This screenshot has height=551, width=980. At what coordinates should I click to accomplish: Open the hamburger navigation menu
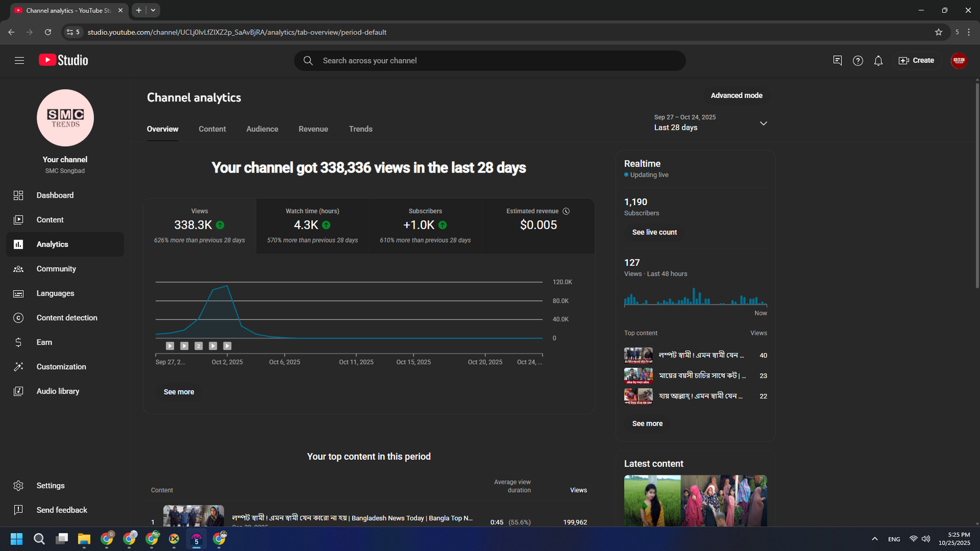click(x=19, y=60)
